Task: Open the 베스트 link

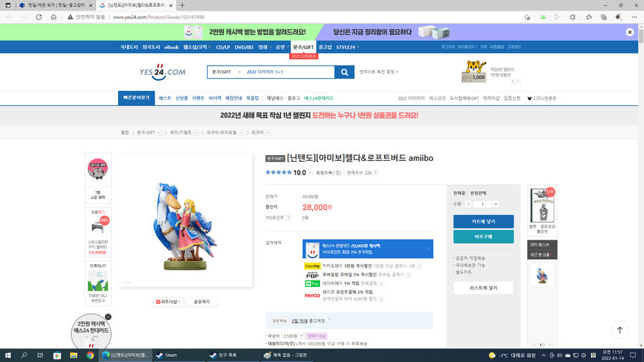Action: (x=165, y=99)
